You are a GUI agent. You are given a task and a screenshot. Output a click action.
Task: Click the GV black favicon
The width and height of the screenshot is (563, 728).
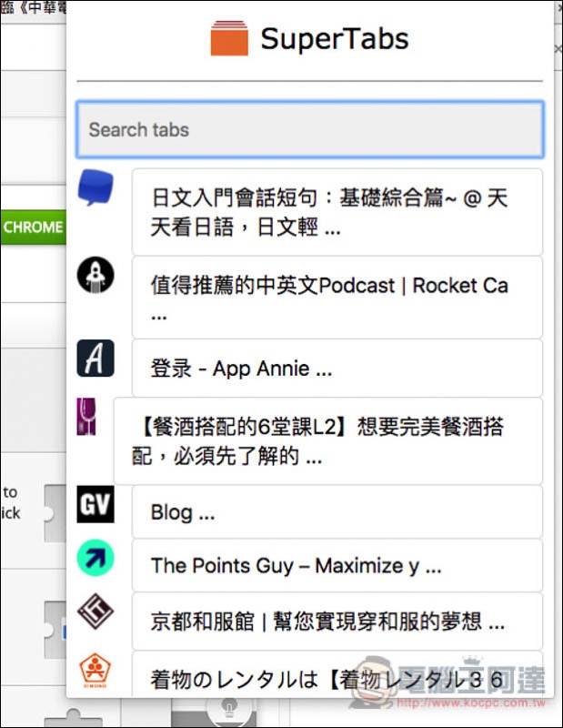pyautogui.click(x=96, y=504)
